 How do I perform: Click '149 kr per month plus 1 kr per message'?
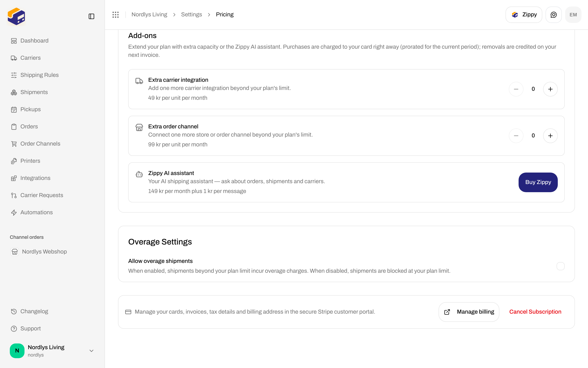pyautogui.click(x=197, y=191)
